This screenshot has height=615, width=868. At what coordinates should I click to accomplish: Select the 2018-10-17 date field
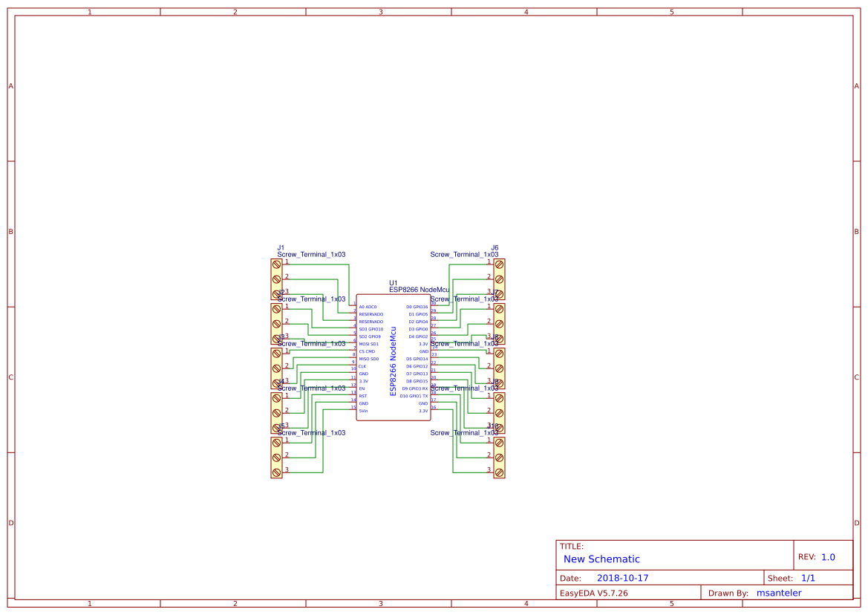click(x=622, y=578)
